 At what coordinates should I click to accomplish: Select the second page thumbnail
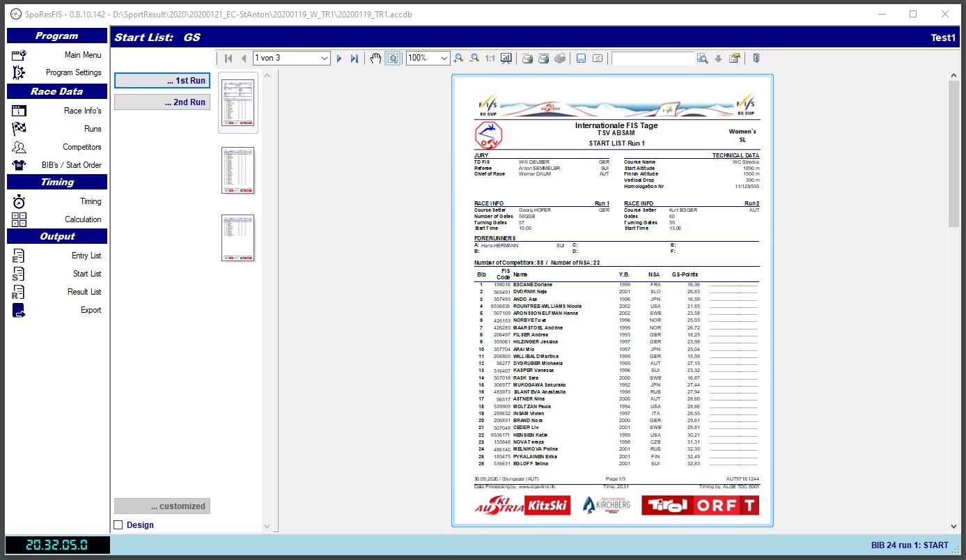[238, 171]
